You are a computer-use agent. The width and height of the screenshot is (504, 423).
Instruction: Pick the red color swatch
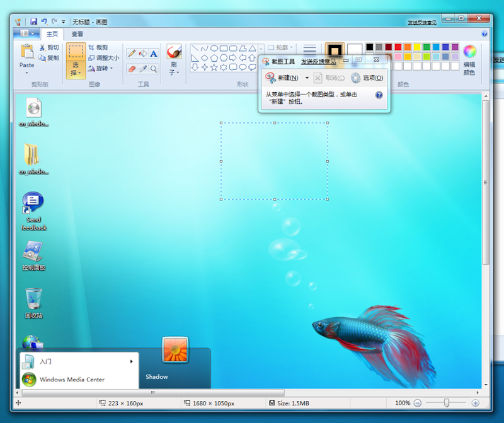[398, 47]
